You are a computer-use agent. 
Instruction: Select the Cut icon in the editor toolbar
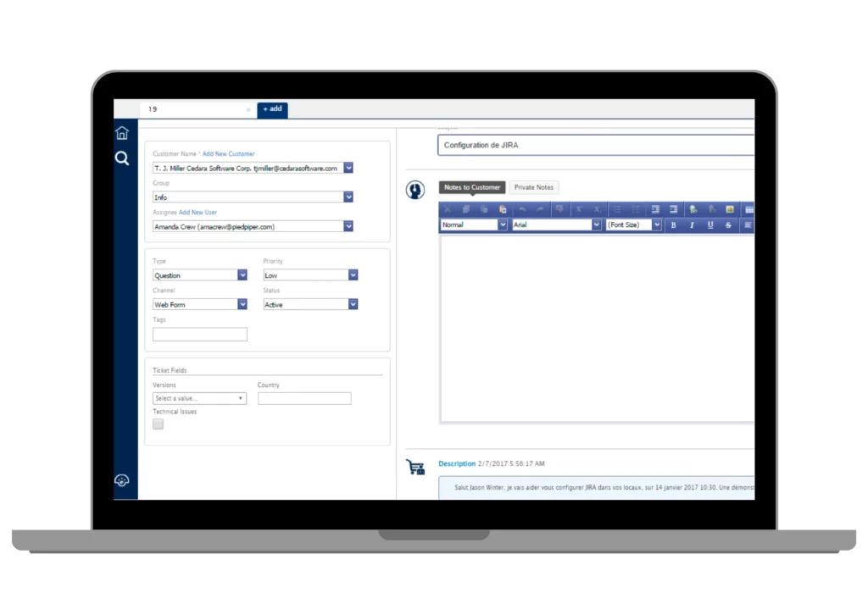tap(448, 209)
